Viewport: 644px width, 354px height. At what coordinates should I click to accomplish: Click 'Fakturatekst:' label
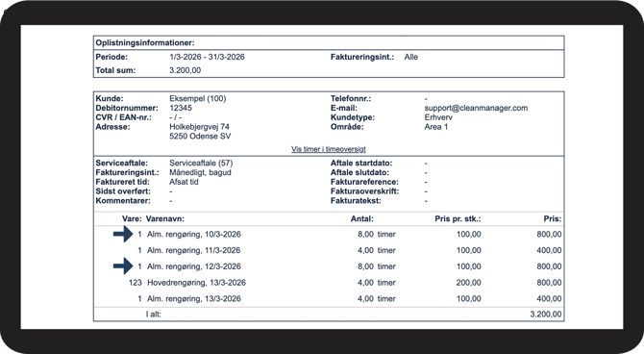click(x=356, y=201)
